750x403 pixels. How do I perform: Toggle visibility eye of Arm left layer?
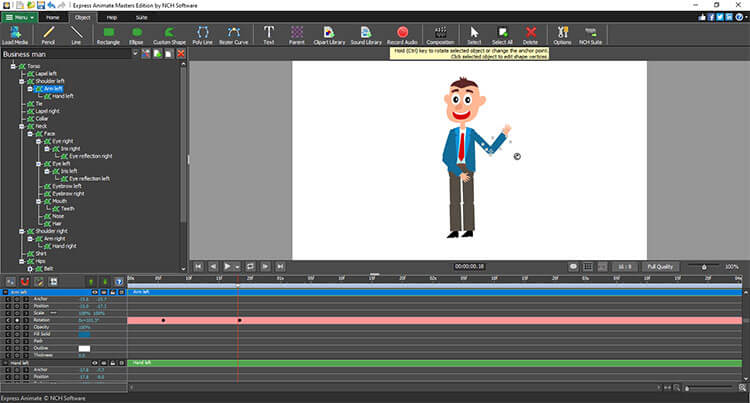[x=95, y=292]
